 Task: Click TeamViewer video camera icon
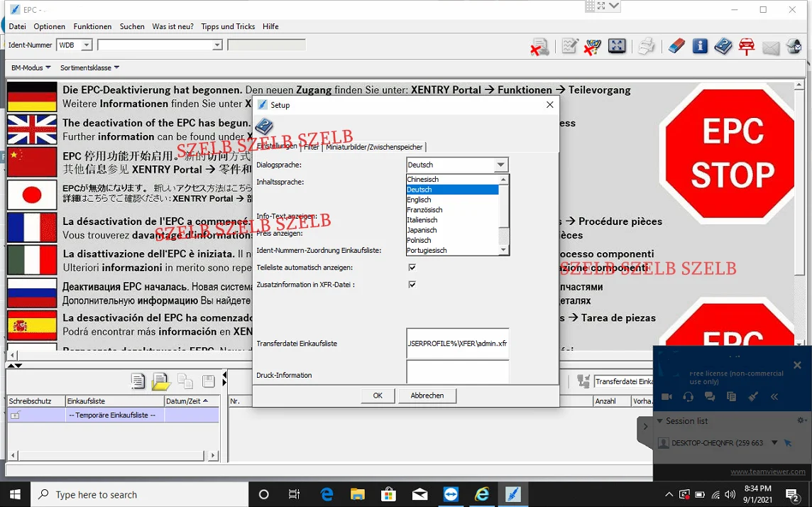pos(667,397)
